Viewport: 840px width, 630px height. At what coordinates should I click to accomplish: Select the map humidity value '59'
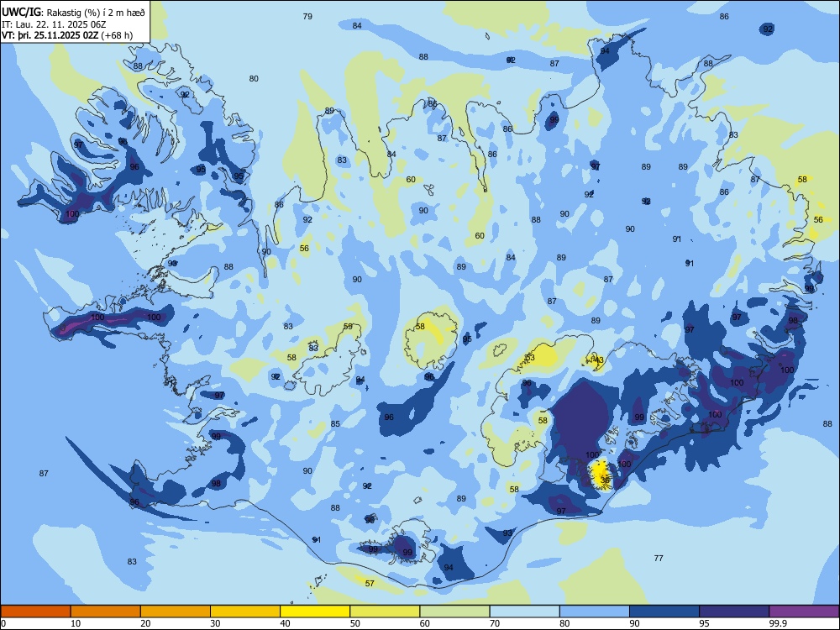[x=349, y=326]
